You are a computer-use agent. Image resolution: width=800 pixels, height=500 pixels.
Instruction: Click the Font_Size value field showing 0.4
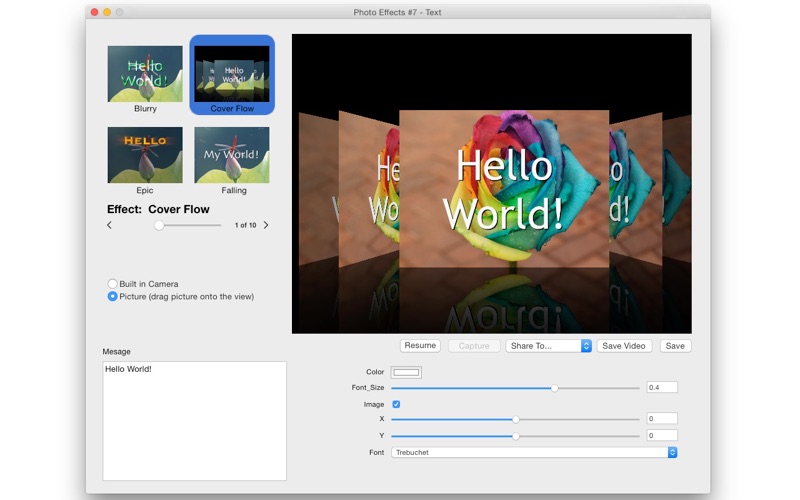point(662,387)
